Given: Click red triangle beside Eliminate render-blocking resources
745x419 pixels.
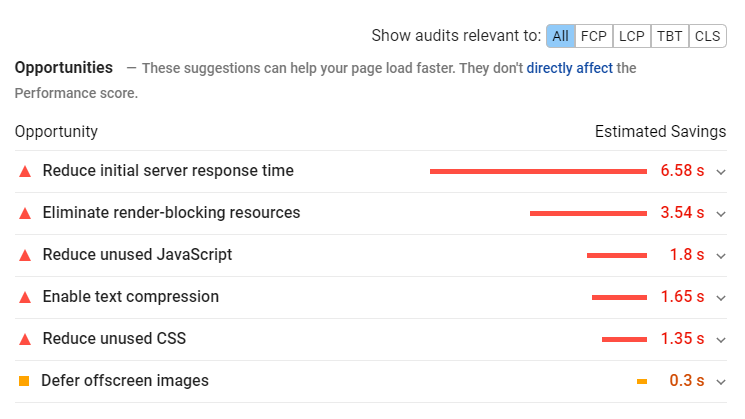Looking at the screenshot, I should coord(25,213).
